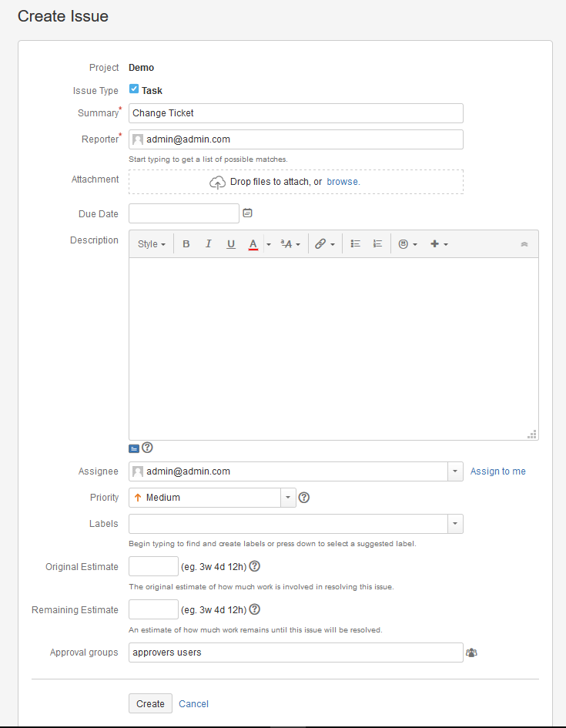
Task: Click the Assign to me link
Action: [x=497, y=471]
